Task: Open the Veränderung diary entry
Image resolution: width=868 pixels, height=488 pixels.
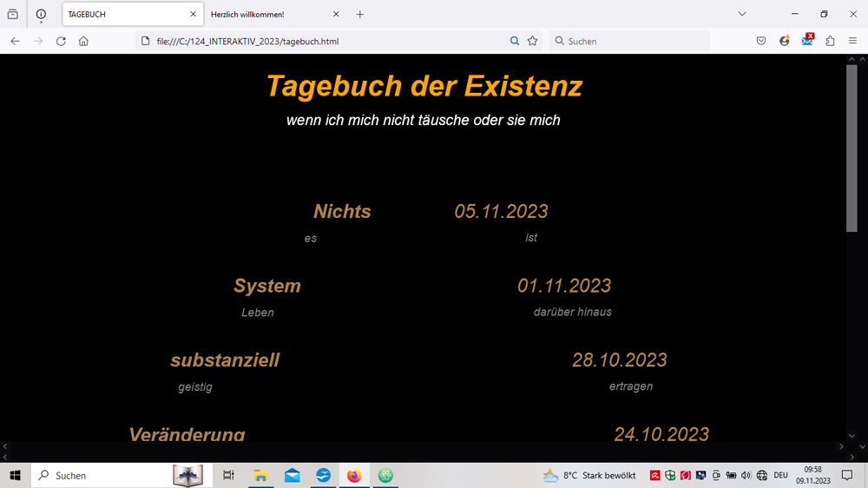Action: (187, 433)
